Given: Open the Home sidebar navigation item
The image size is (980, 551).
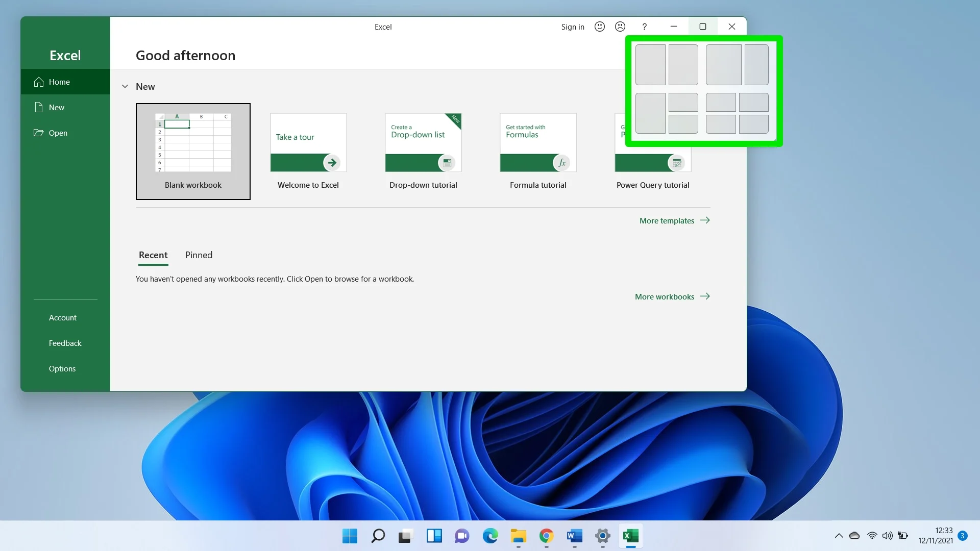Looking at the screenshot, I should pyautogui.click(x=65, y=82).
